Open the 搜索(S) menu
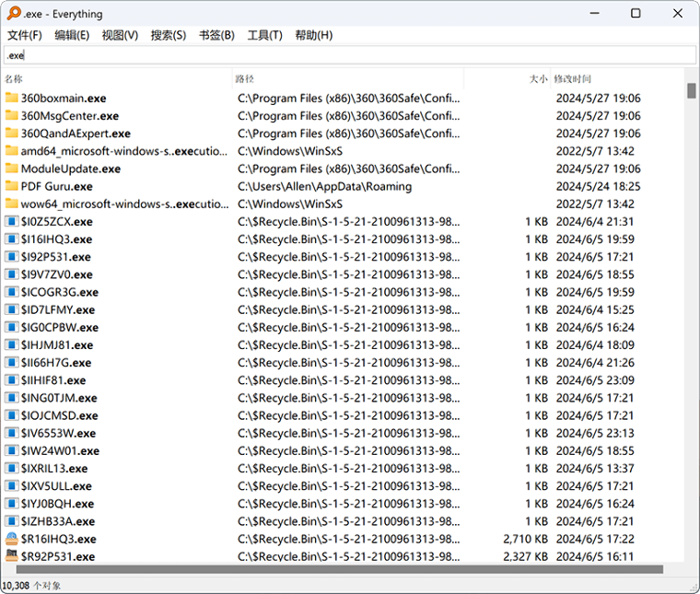700x594 pixels. pos(169,35)
